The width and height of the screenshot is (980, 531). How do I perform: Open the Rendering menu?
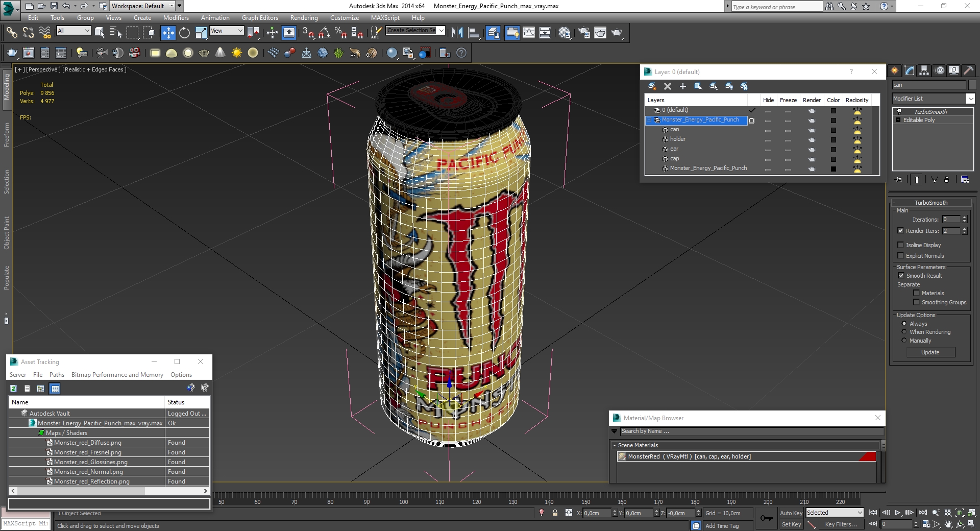click(304, 17)
